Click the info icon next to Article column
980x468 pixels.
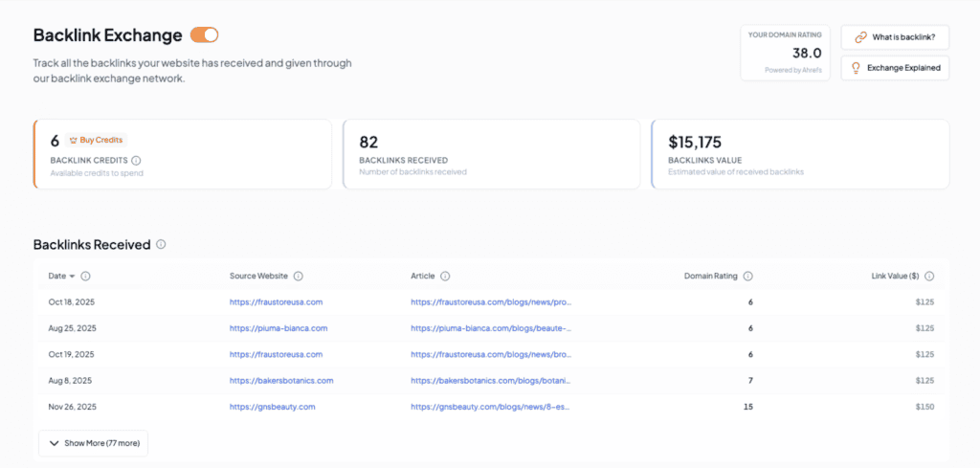click(x=444, y=276)
